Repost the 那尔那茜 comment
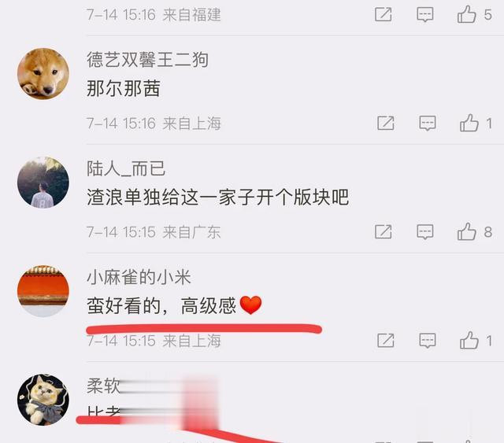 [385, 123]
